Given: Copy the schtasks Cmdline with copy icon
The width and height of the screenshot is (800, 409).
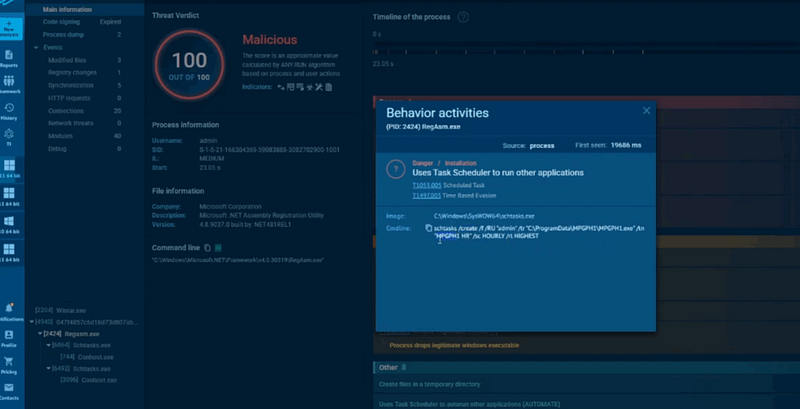Looking at the screenshot, I should 429,228.
